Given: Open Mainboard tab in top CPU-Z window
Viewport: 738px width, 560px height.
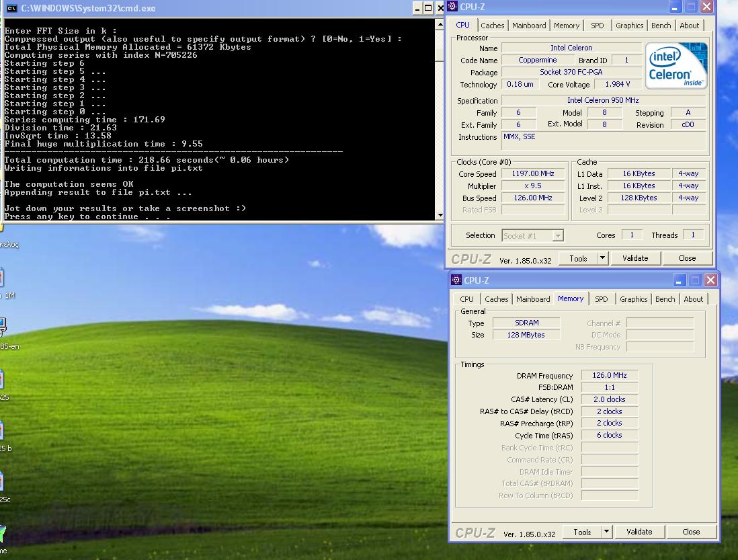Looking at the screenshot, I should coord(529,26).
